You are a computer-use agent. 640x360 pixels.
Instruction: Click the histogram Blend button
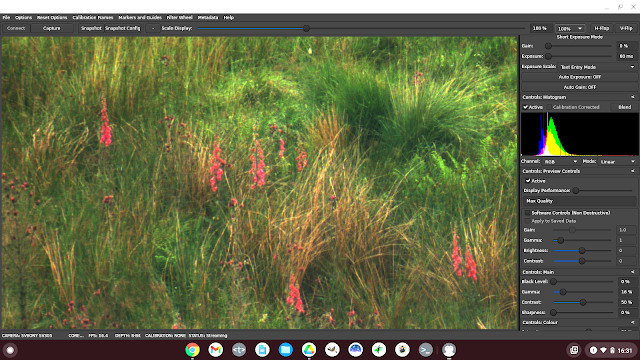(624, 107)
